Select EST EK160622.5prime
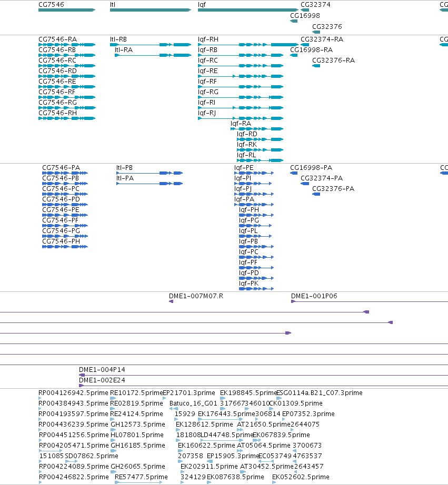The image size is (448, 485). point(180,451)
